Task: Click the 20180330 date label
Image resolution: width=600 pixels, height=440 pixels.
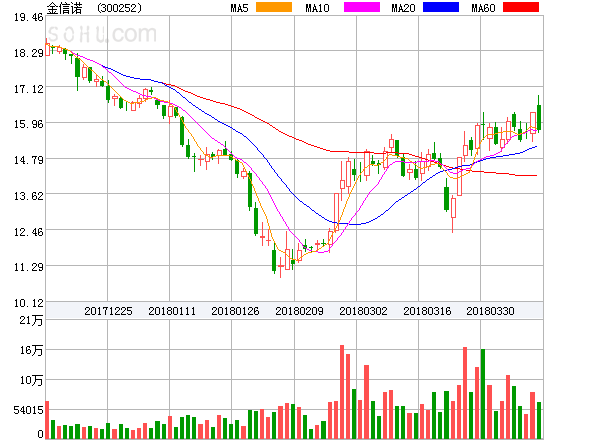Action: [490, 311]
